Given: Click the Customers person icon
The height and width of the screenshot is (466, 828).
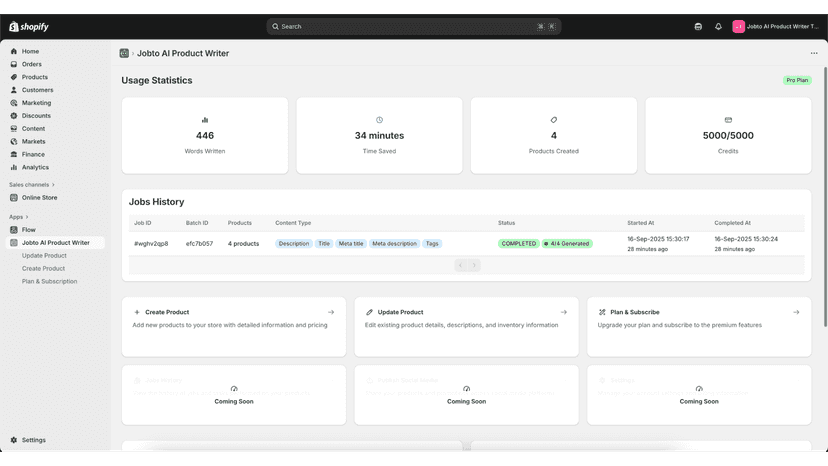Looking at the screenshot, I should point(14,90).
